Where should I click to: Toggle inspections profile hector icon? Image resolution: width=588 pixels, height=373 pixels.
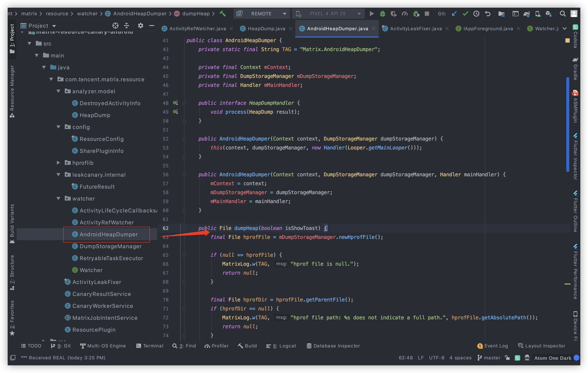tap(527, 357)
